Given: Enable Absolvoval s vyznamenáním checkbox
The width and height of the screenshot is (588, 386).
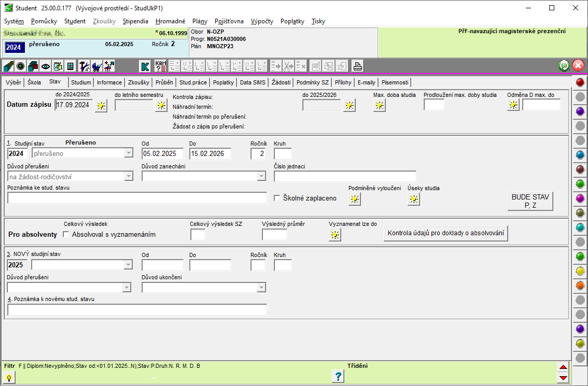Looking at the screenshot, I should 66,234.
